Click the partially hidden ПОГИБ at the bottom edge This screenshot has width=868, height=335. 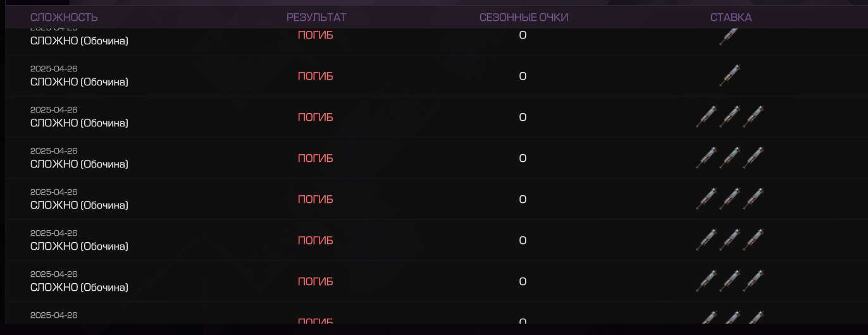click(315, 322)
